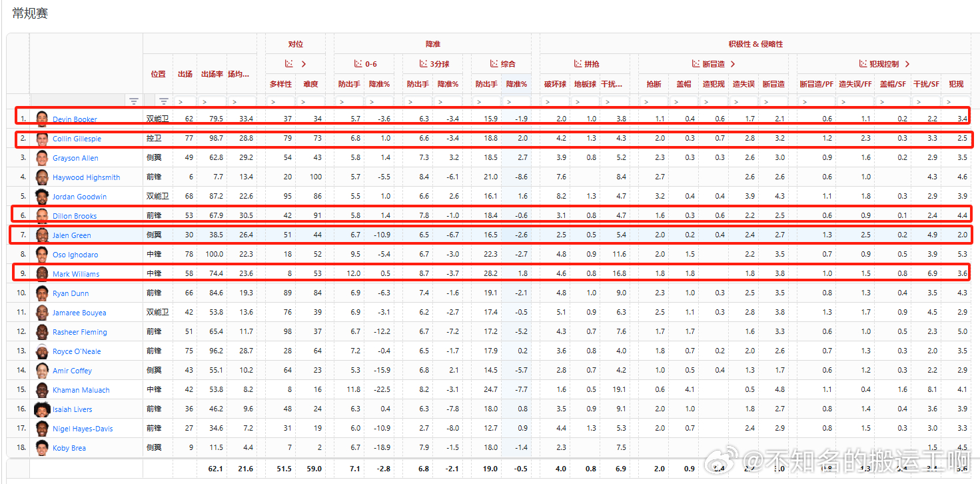
Task: Sort by the 犯规 column header
Action: point(956,84)
